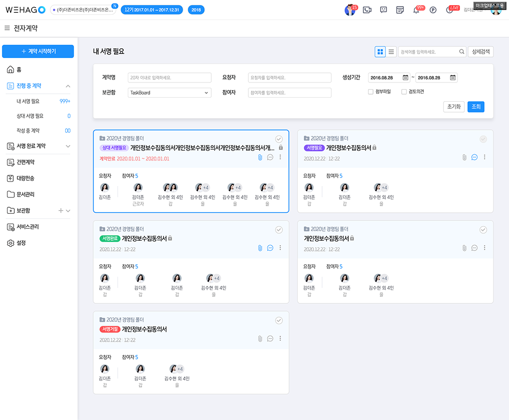The height and width of the screenshot is (420, 509).
Task: Expand the 서명 완료 계약 sidebar section
Action: tap(68, 146)
